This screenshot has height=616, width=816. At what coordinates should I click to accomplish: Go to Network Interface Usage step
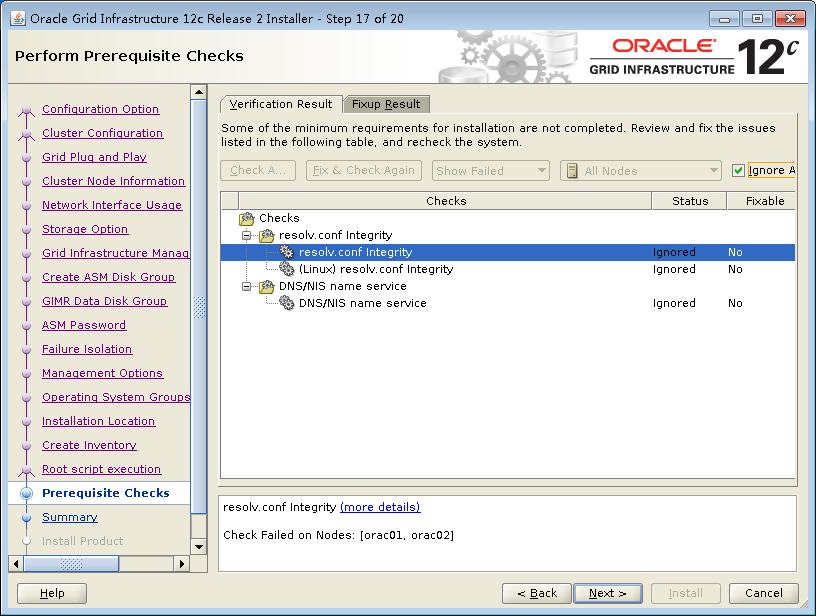tap(112, 205)
